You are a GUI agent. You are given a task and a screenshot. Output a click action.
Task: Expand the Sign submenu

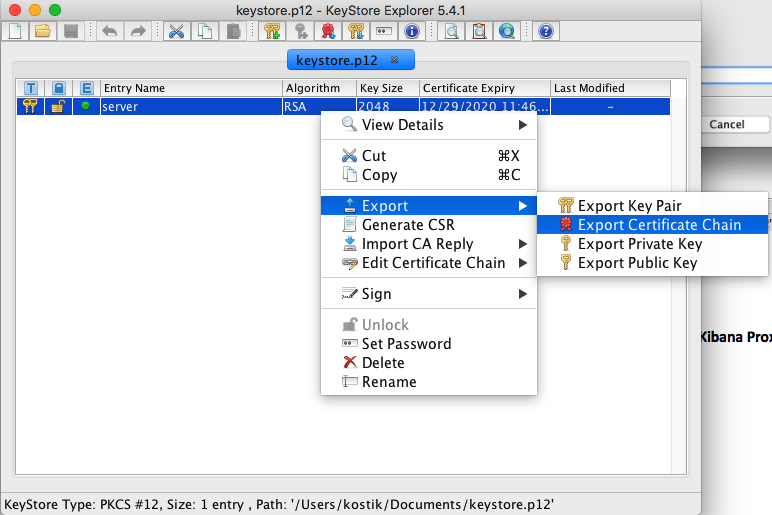click(428, 294)
